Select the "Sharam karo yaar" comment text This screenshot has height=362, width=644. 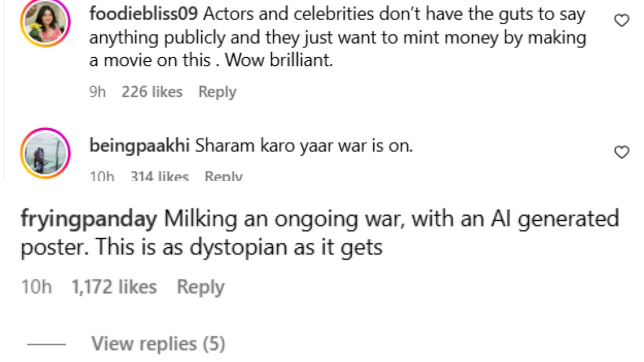(x=304, y=146)
